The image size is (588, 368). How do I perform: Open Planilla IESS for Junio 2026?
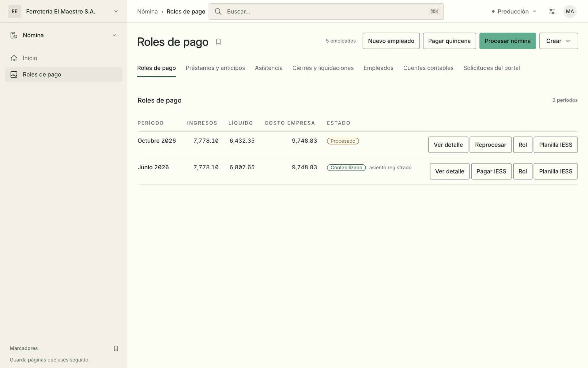556,171
